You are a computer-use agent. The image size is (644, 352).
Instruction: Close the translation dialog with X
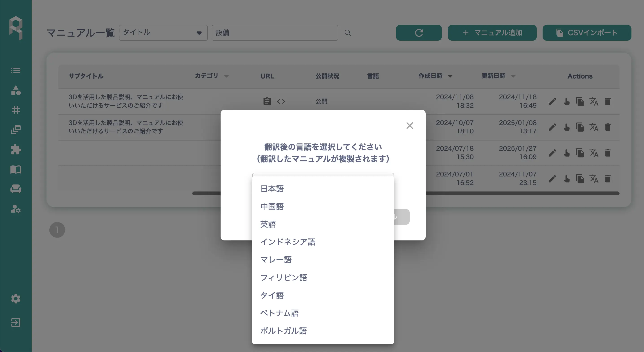point(410,125)
